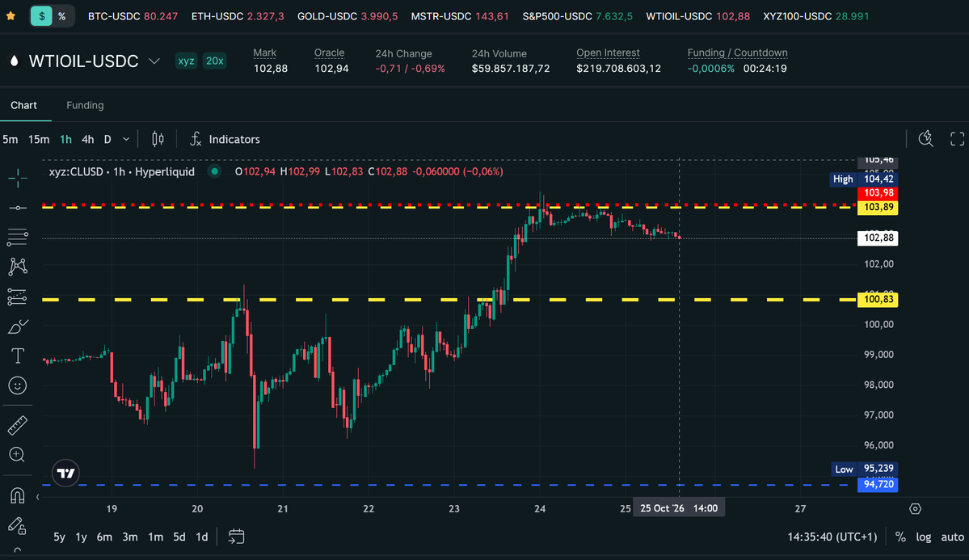
Task: Select the crosshair cursor tool
Action: point(17,178)
